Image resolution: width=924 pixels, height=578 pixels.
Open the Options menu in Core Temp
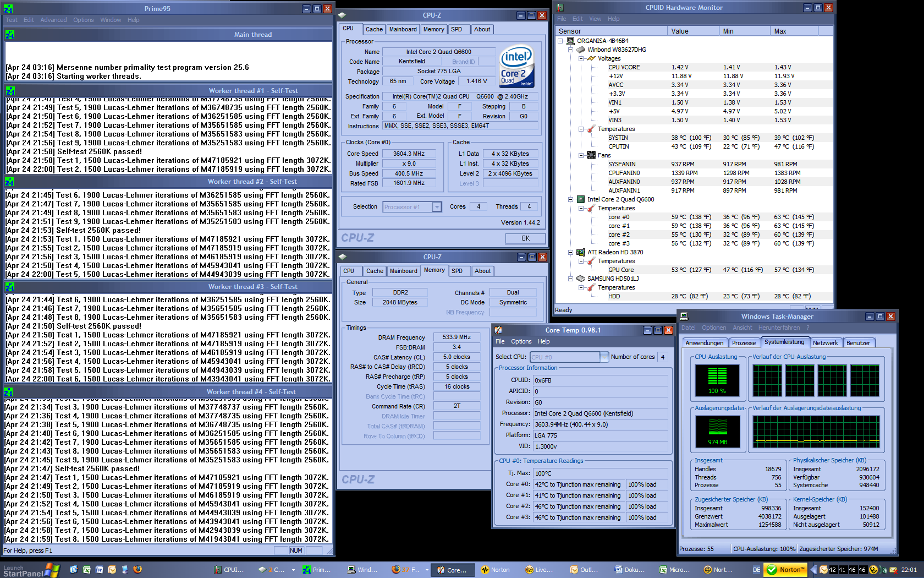[x=521, y=341]
